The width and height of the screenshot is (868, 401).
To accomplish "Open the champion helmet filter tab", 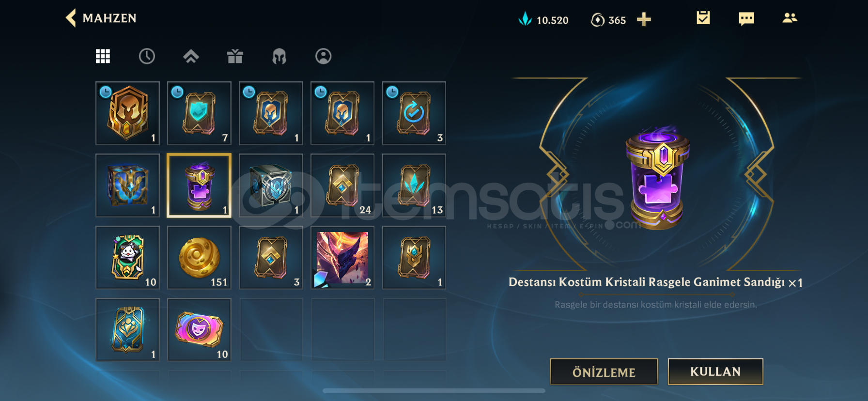I will [279, 56].
